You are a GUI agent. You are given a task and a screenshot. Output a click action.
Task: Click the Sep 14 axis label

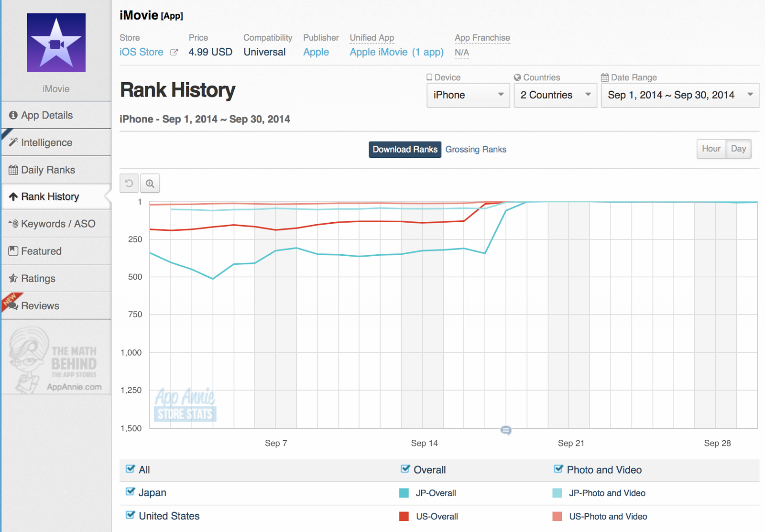click(424, 443)
